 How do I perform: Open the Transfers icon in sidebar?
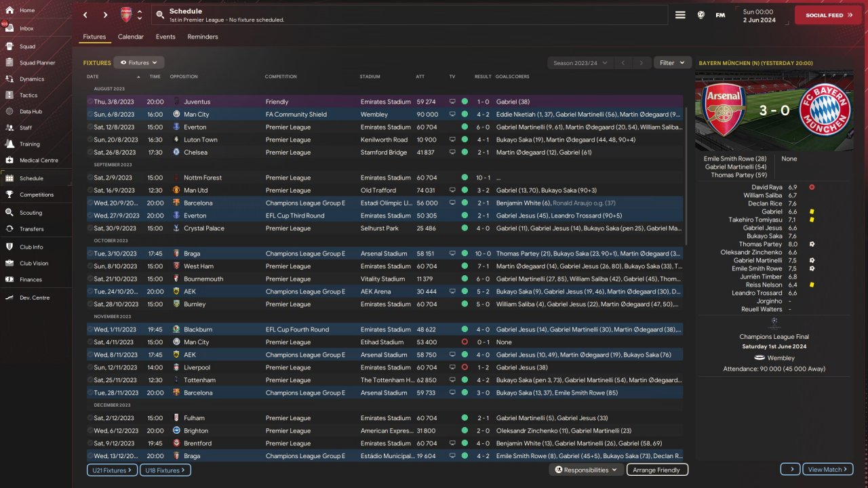(9, 229)
